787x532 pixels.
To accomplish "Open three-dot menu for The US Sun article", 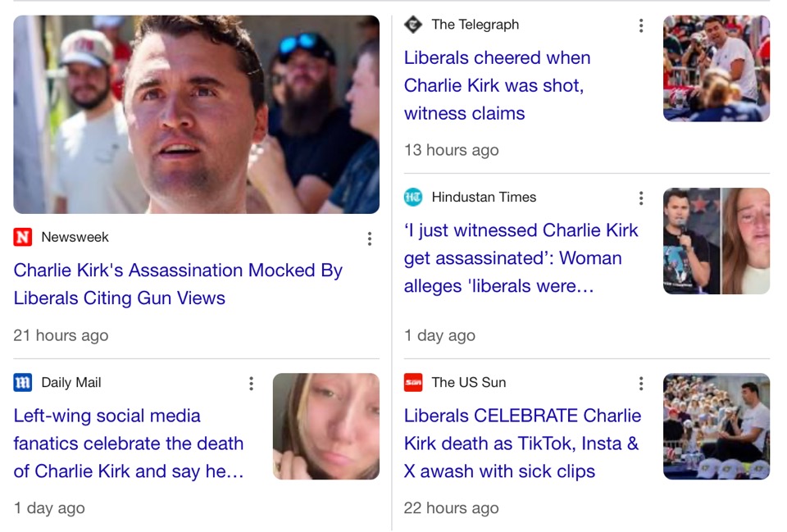I will [x=641, y=384].
